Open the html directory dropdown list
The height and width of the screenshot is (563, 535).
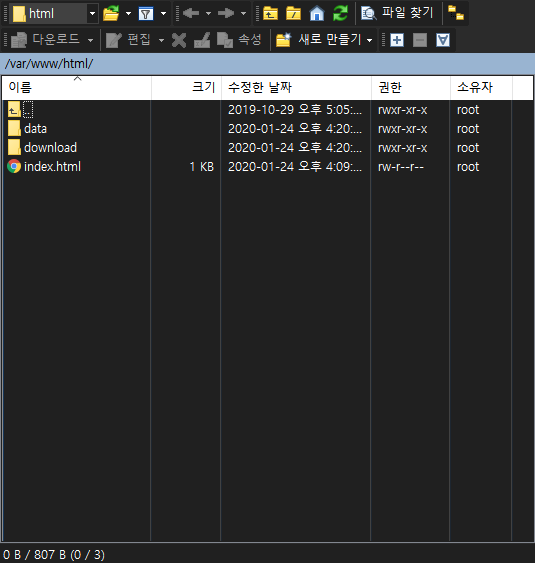pyautogui.click(x=92, y=14)
